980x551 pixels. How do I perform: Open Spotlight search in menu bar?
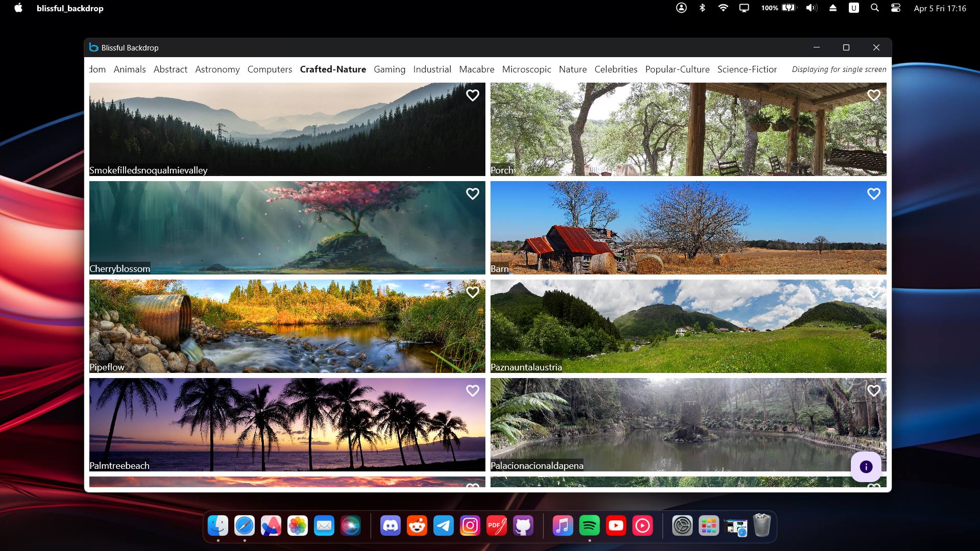[874, 8]
